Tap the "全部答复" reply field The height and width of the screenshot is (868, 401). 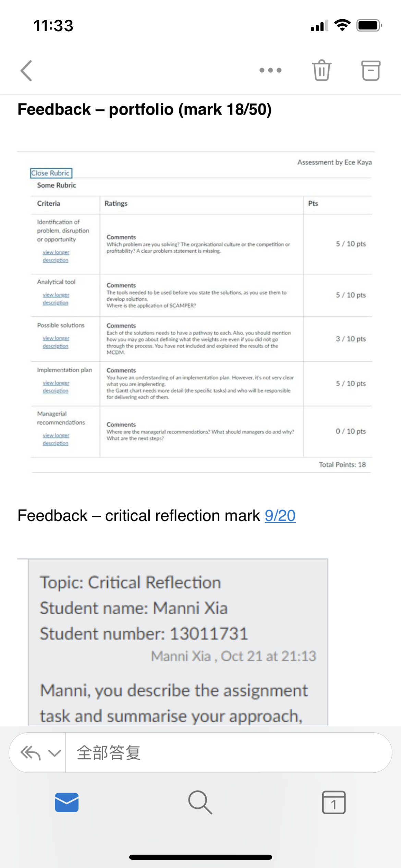coord(229,753)
